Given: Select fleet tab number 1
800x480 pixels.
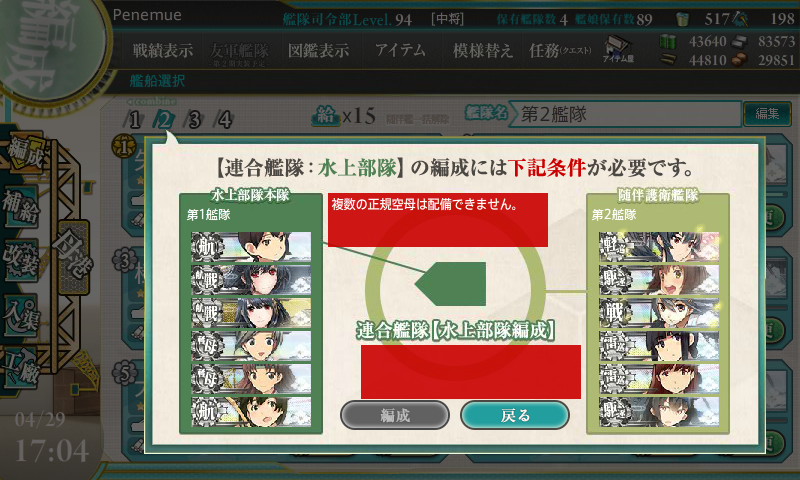Looking at the screenshot, I should click(134, 120).
